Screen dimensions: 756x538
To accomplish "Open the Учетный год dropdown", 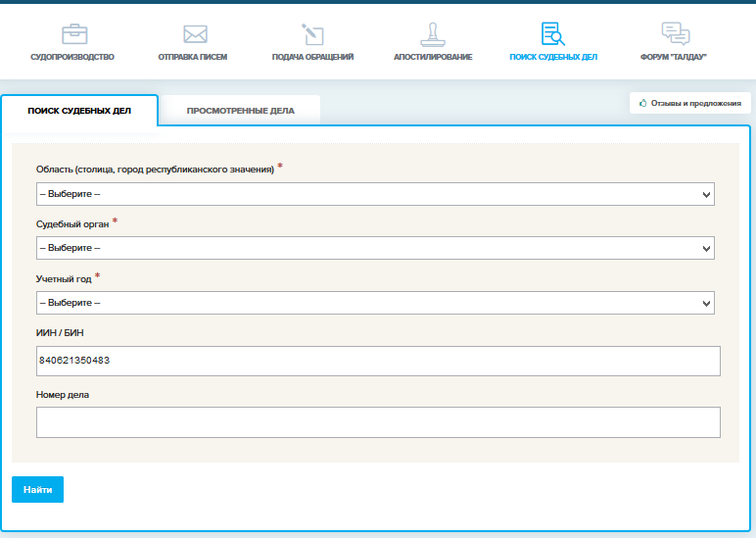I will 375,303.
